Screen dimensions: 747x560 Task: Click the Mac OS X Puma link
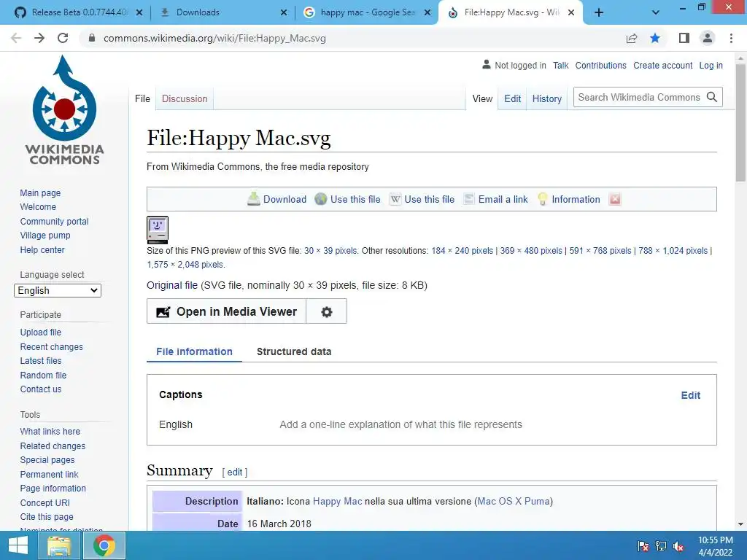[514, 501]
